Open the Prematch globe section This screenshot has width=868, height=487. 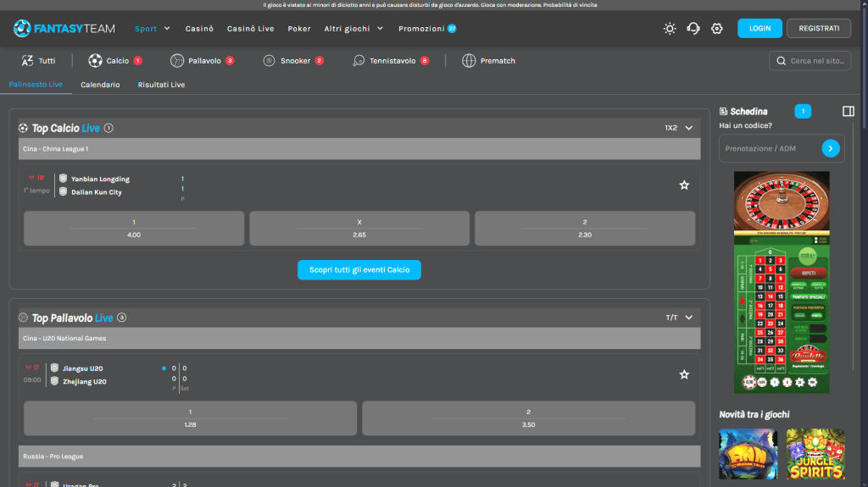[488, 61]
